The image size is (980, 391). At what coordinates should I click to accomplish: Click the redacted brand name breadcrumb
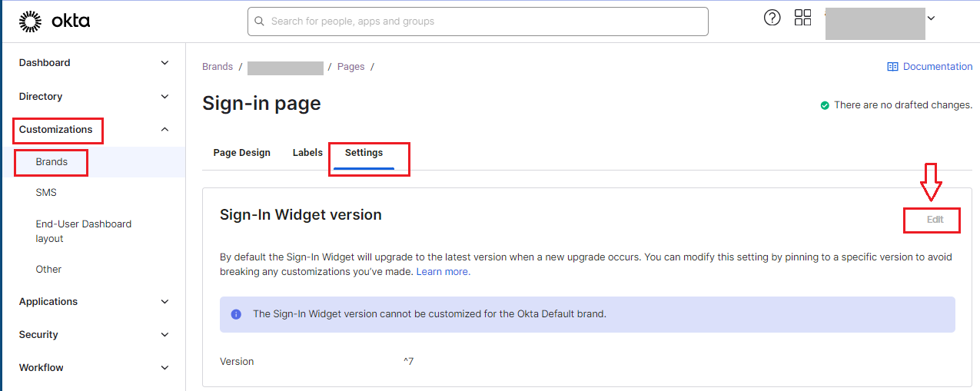pyautogui.click(x=285, y=68)
